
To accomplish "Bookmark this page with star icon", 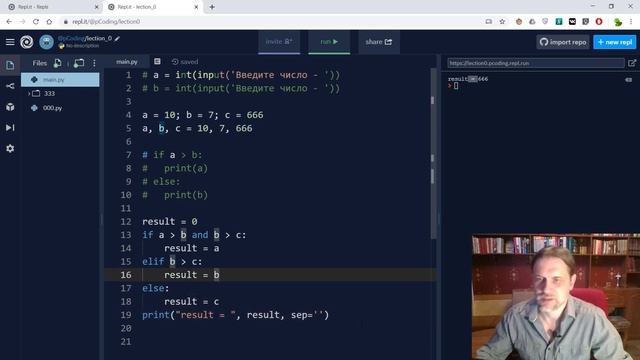I will (x=502, y=22).
